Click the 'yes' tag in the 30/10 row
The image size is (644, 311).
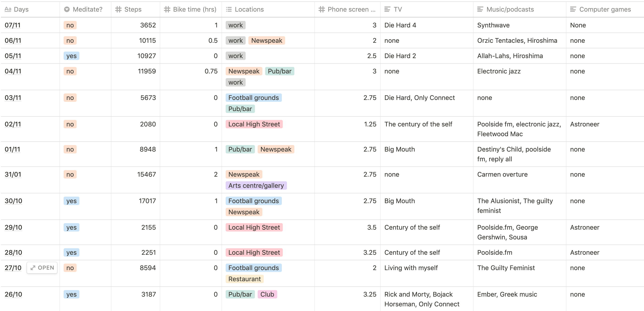pyautogui.click(x=72, y=201)
